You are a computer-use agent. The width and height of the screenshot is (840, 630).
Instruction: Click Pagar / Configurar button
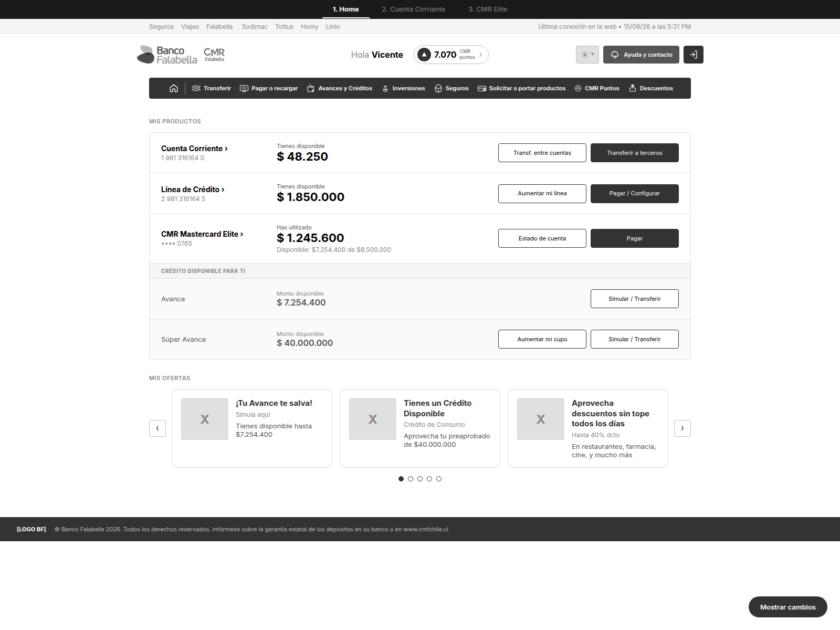tap(635, 194)
